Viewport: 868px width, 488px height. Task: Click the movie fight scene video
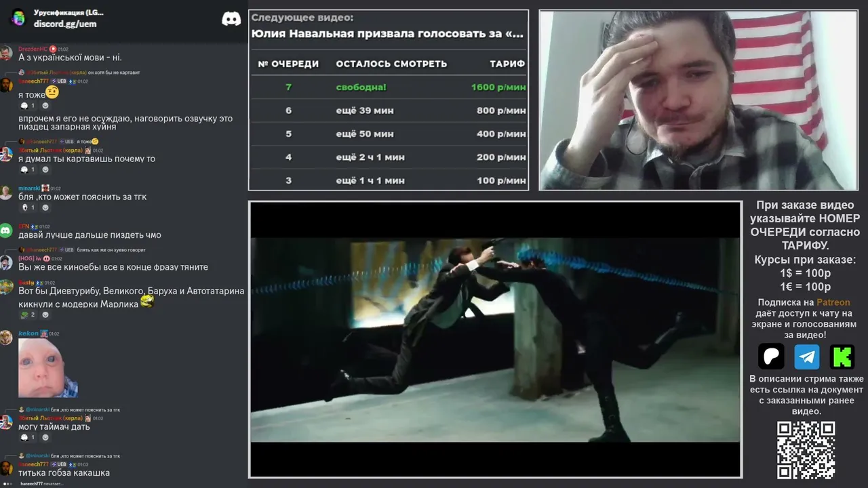tap(495, 339)
